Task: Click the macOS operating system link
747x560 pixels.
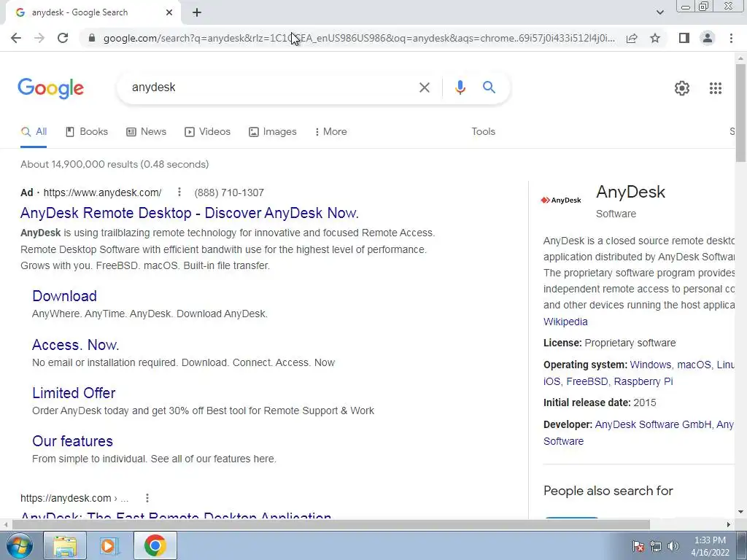Action: 694,365
